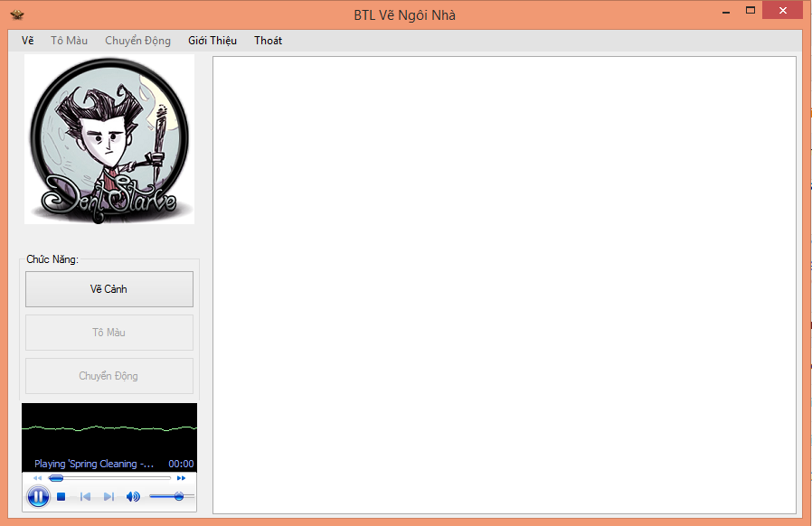Click the white drawing canvas area

(505, 286)
